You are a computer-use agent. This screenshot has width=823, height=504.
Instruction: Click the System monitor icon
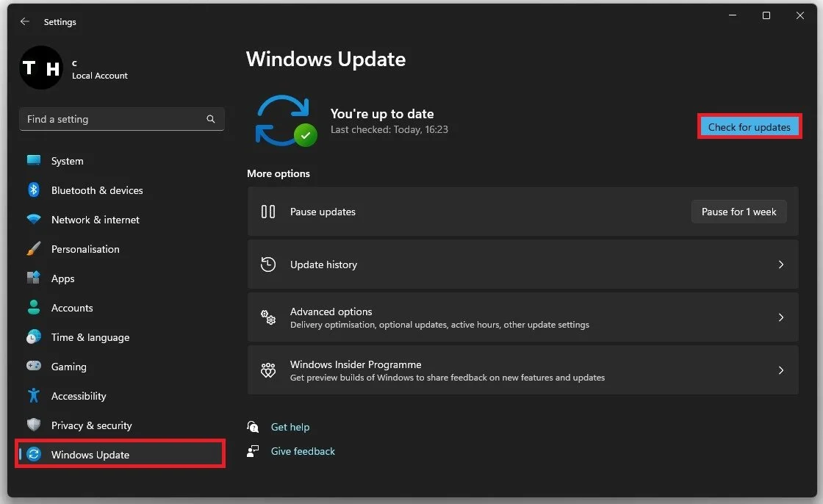click(34, 160)
